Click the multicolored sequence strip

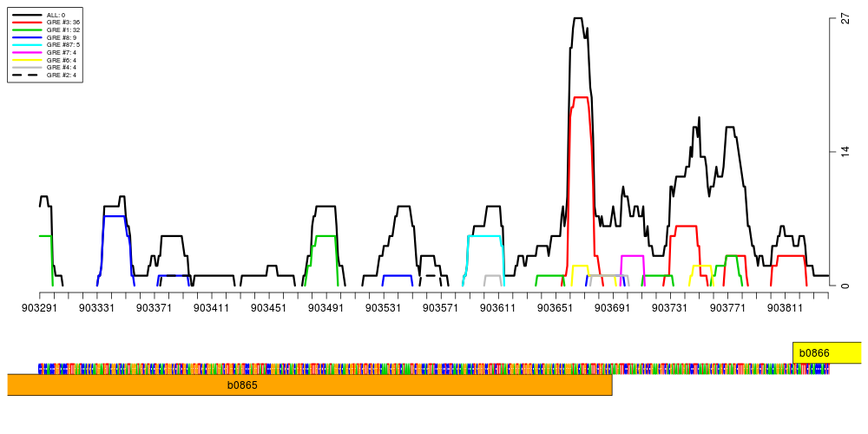tap(434, 369)
